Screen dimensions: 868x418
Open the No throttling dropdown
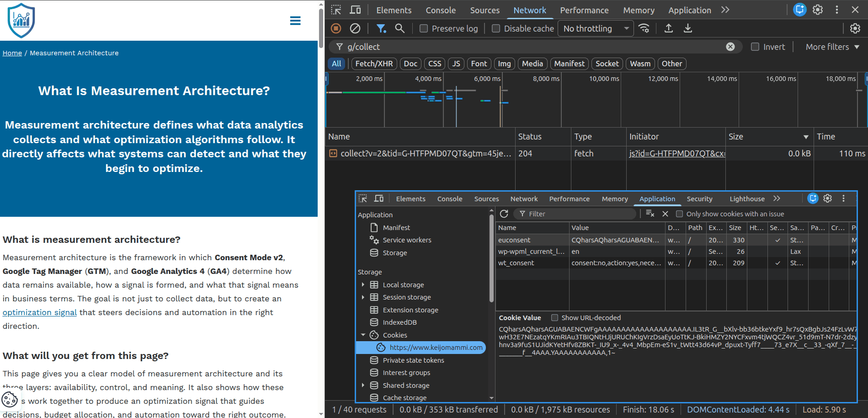coord(595,28)
